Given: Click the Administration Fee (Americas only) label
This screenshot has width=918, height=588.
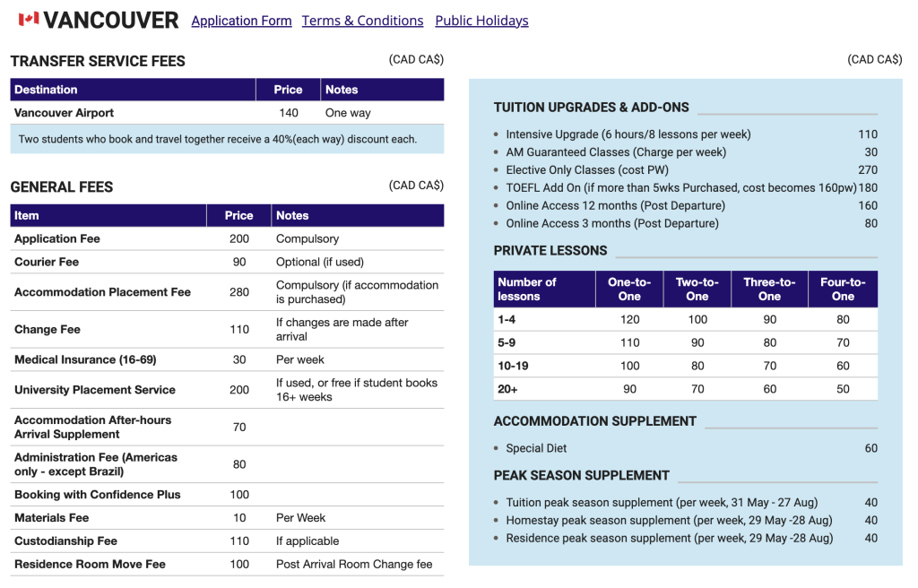Looking at the screenshot, I should click(95, 464).
